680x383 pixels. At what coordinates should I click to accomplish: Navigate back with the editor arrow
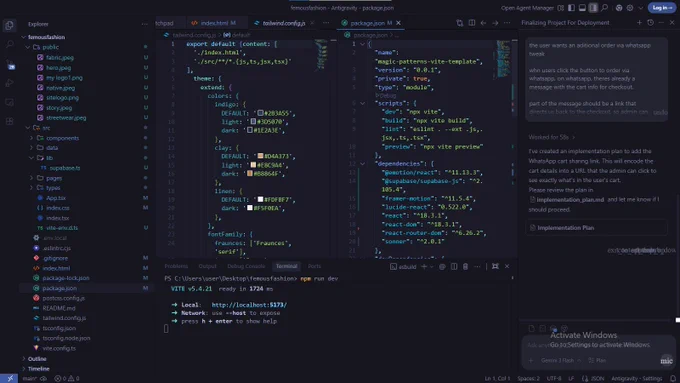(x=483, y=23)
